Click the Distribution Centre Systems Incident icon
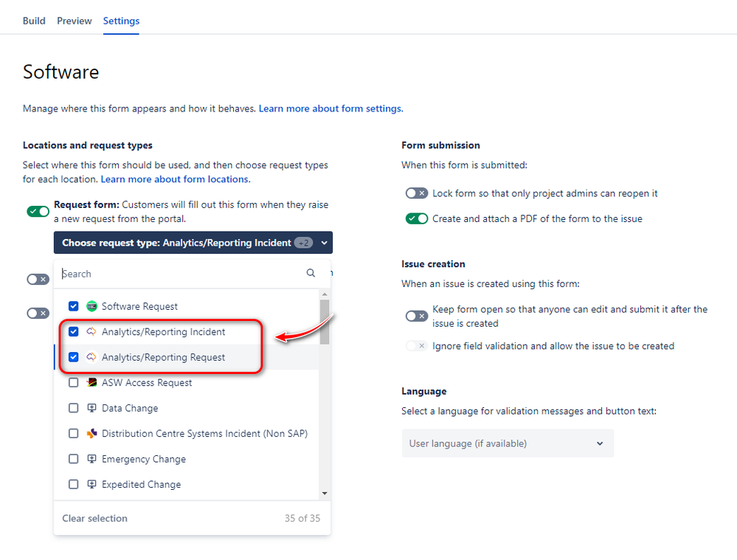Screen dimensions: 737x560 click(91, 433)
